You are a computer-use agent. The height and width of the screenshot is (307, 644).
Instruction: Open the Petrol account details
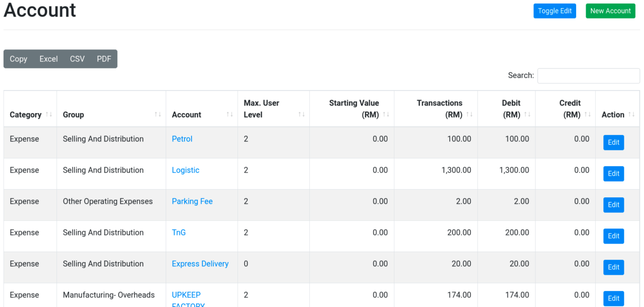click(x=182, y=138)
